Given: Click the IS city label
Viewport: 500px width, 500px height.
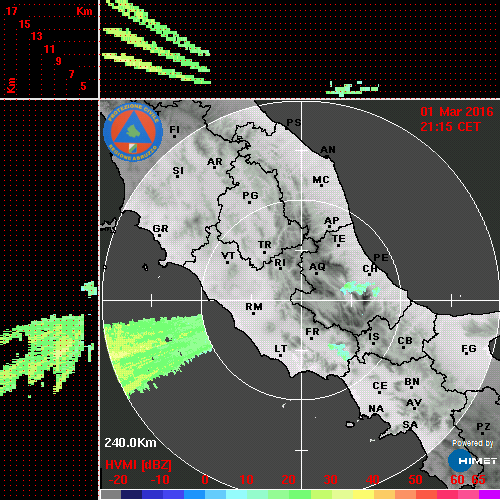Looking at the screenshot, I should [374, 337].
